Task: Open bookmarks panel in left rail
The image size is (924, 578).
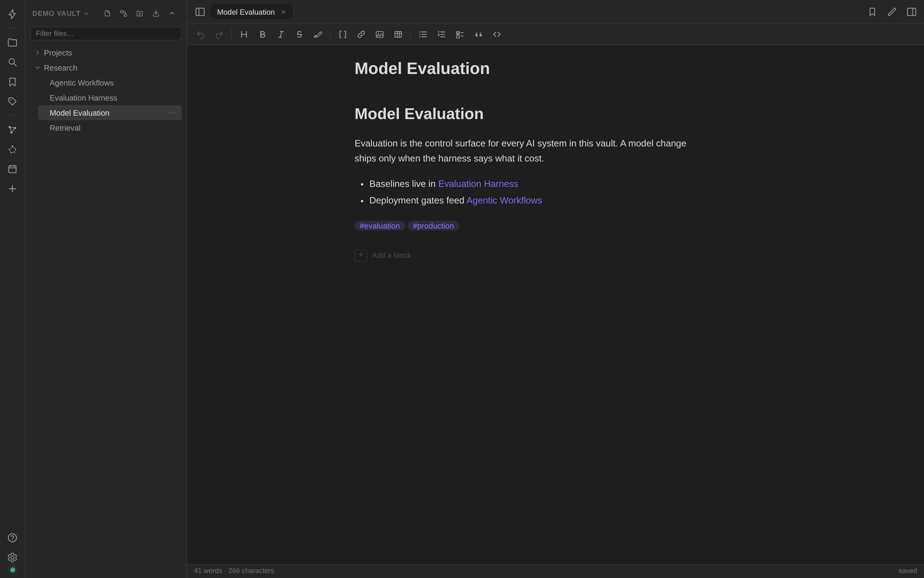Action: [12, 82]
